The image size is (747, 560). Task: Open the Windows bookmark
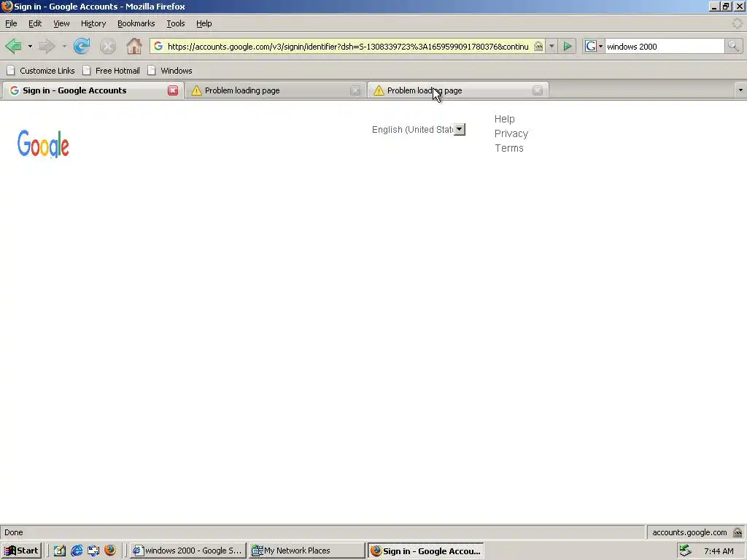(x=170, y=71)
